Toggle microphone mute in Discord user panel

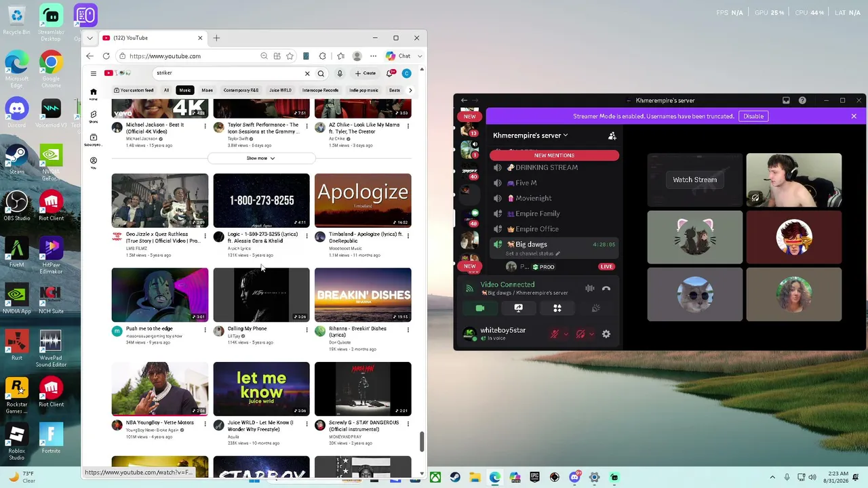(554, 334)
